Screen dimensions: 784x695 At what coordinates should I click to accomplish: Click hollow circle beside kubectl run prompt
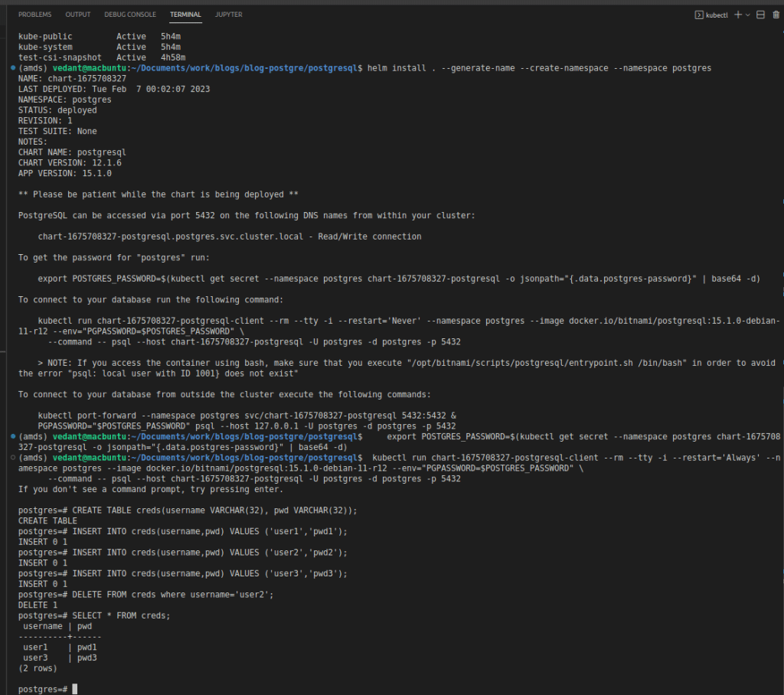[x=13, y=457]
